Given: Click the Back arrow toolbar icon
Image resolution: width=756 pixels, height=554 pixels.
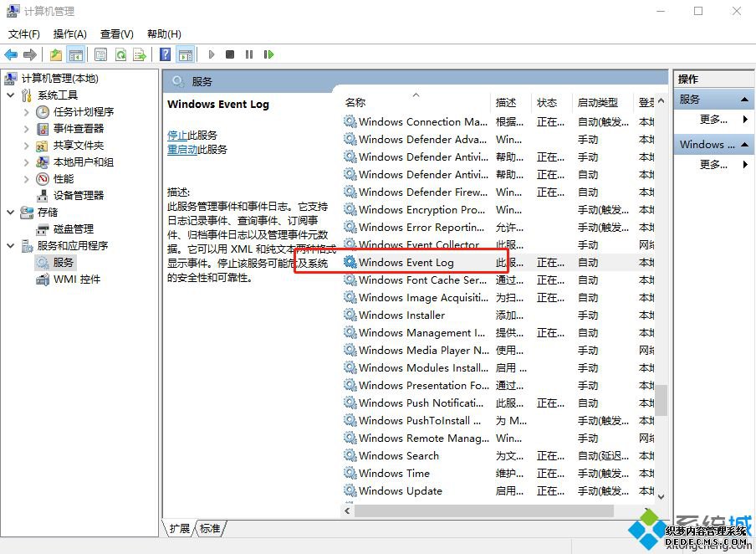Looking at the screenshot, I should click(11, 54).
